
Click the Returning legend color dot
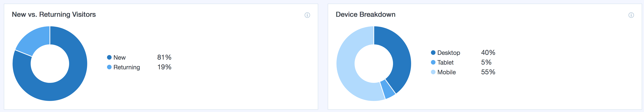tap(109, 67)
